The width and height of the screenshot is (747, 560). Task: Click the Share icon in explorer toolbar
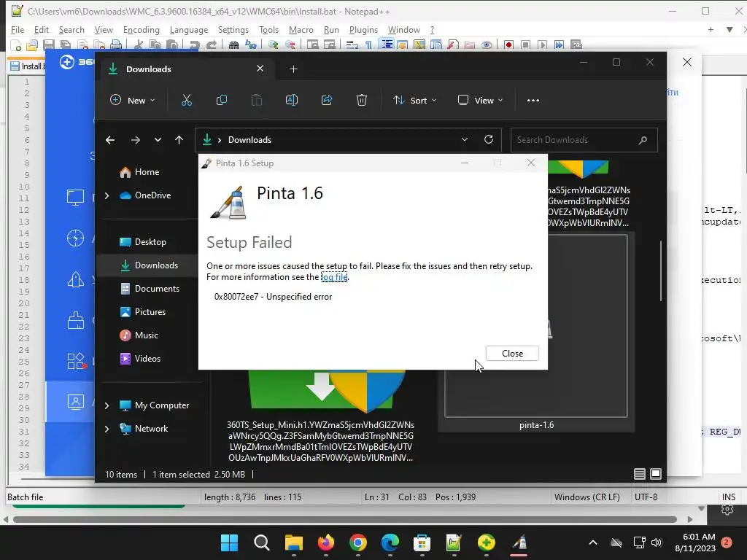[327, 101]
